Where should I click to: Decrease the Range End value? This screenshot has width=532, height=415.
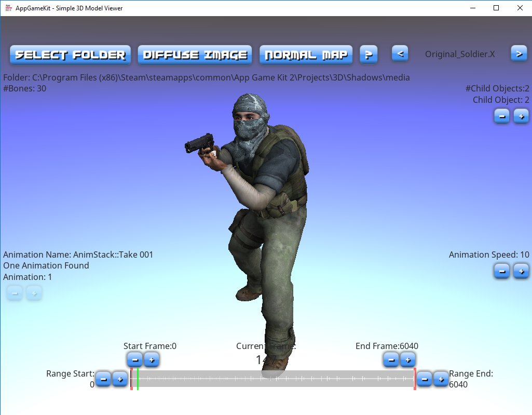tap(425, 379)
